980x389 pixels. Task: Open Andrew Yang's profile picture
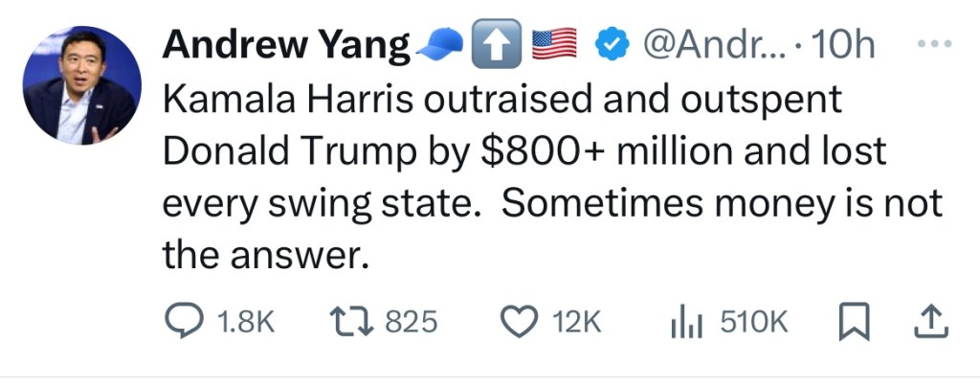coord(82,85)
